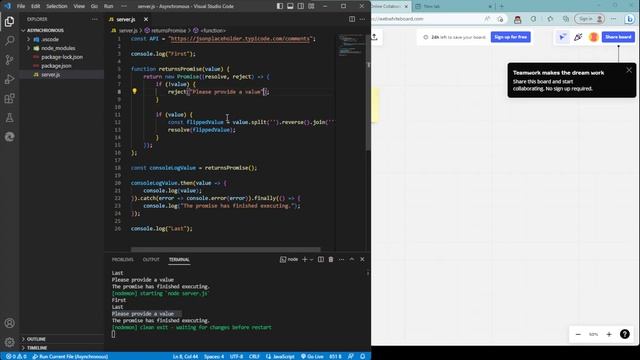Click Go Live in status bar

(312, 356)
